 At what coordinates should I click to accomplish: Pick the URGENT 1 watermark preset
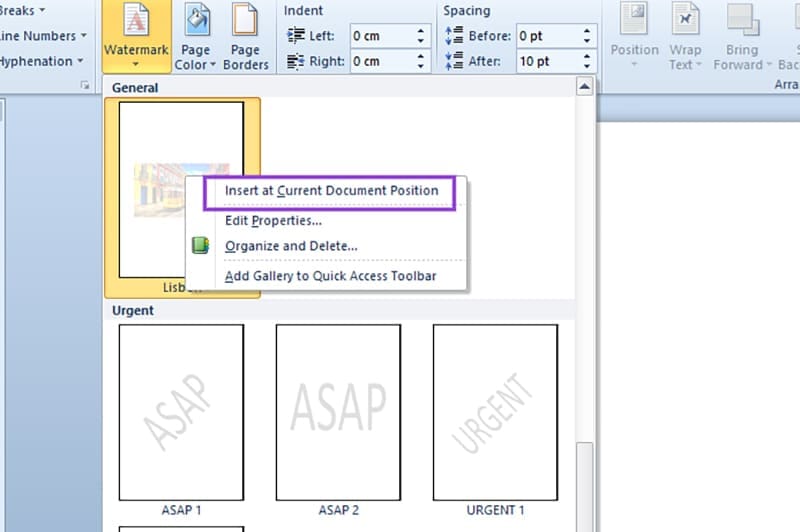(495, 412)
